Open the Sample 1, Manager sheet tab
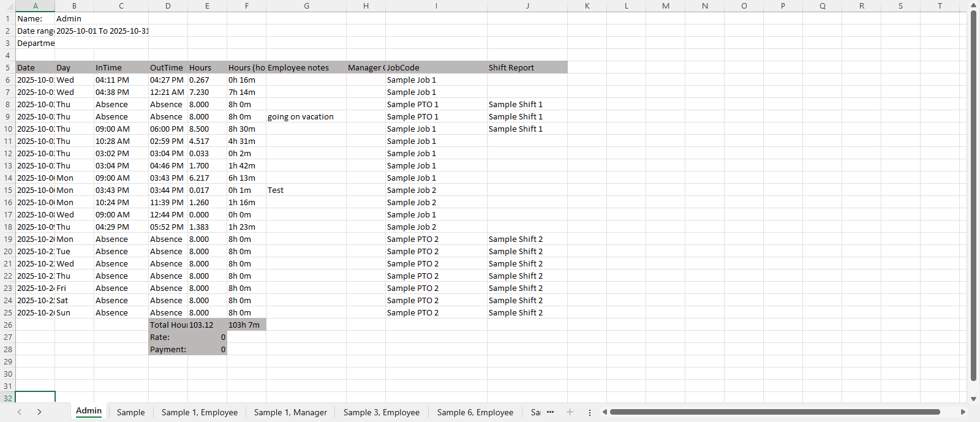This screenshot has height=422, width=980. (290, 412)
